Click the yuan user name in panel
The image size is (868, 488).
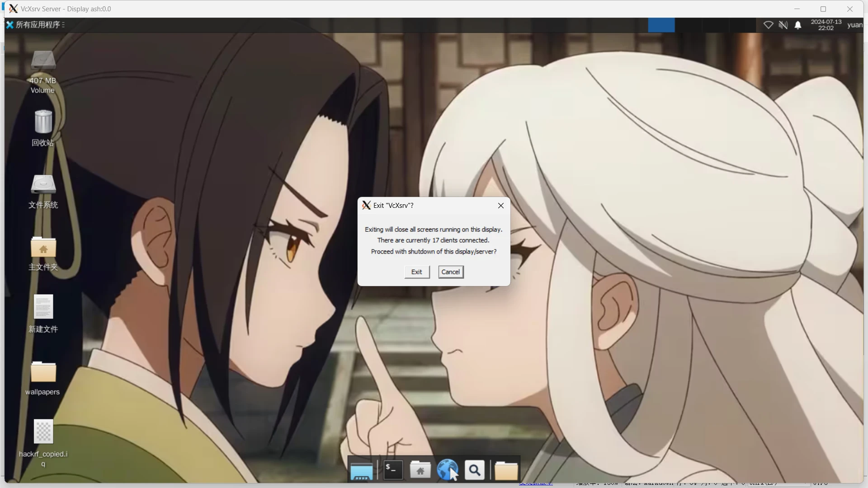coord(854,25)
